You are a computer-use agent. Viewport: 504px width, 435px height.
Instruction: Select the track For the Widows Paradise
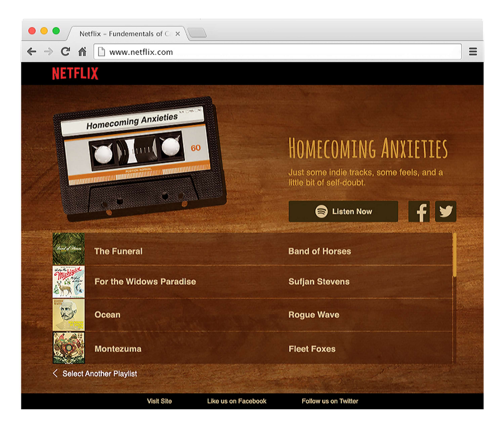coord(145,281)
